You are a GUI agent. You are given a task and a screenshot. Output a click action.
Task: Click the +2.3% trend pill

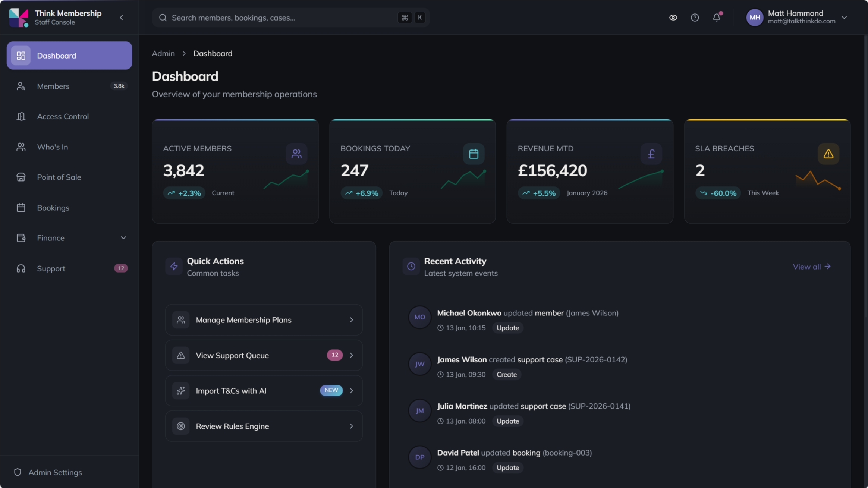point(184,193)
